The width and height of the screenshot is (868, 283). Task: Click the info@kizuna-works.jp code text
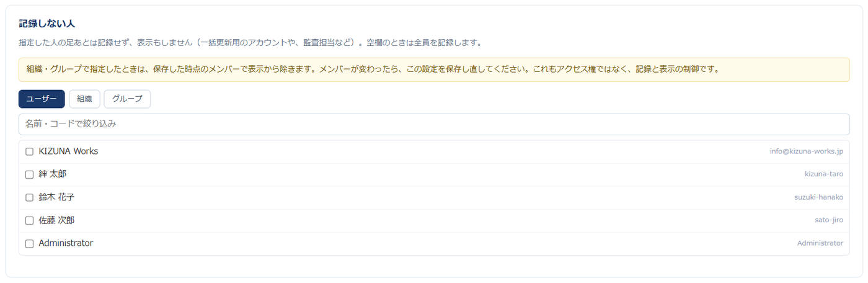pyautogui.click(x=807, y=151)
